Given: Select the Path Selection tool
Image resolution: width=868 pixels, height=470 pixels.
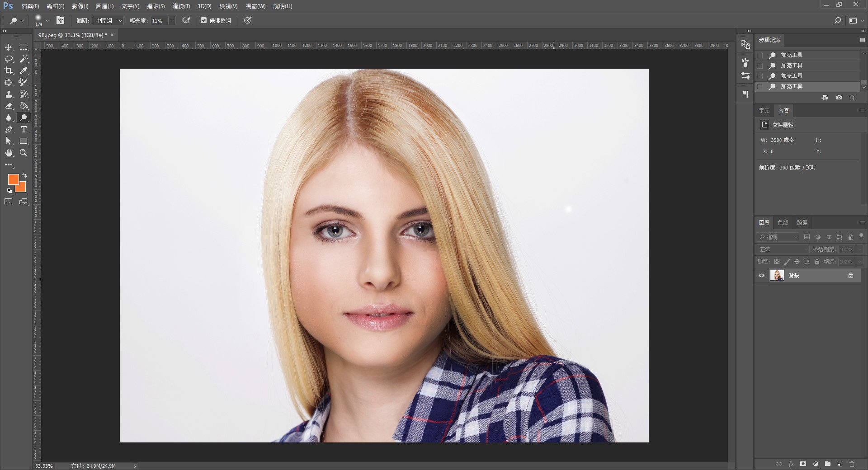Looking at the screenshot, I should pyautogui.click(x=9, y=141).
